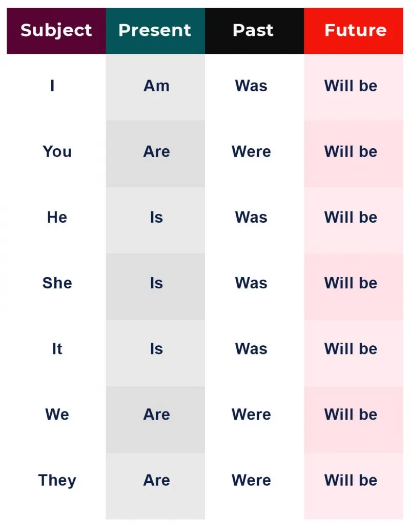Select the subject 'We'
This screenshot has width=410, height=532.
[57, 415]
